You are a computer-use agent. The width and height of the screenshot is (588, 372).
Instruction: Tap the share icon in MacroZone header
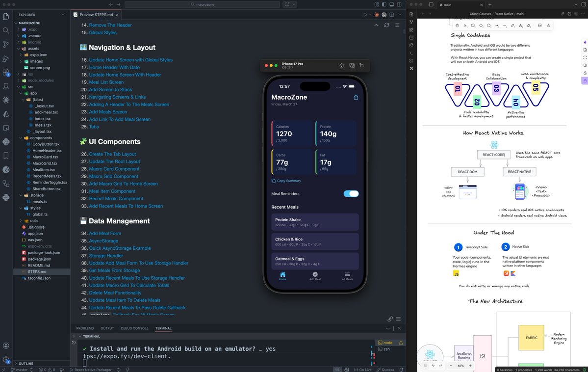tap(356, 97)
